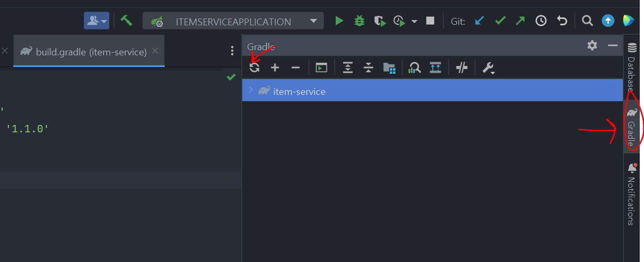
Task: Open Gradle build tool settings wrench
Action: click(488, 67)
